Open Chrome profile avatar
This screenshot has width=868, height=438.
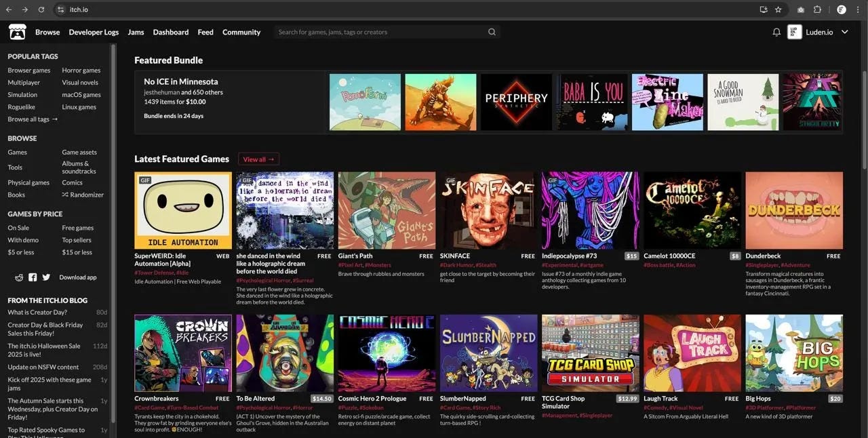click(x=842, y=9)
